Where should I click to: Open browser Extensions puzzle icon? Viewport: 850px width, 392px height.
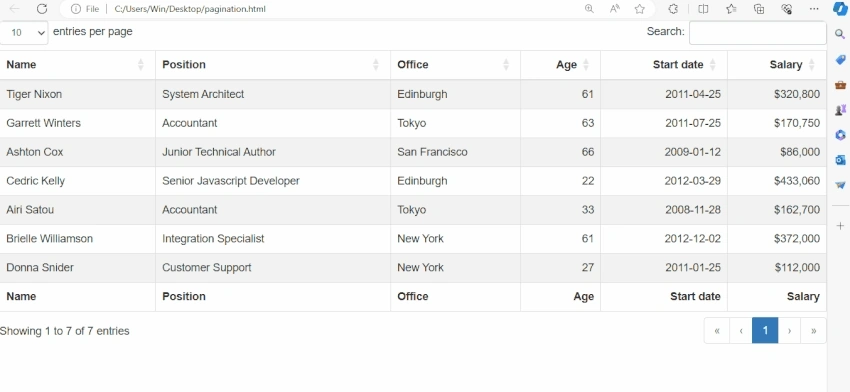click(673, 9)
